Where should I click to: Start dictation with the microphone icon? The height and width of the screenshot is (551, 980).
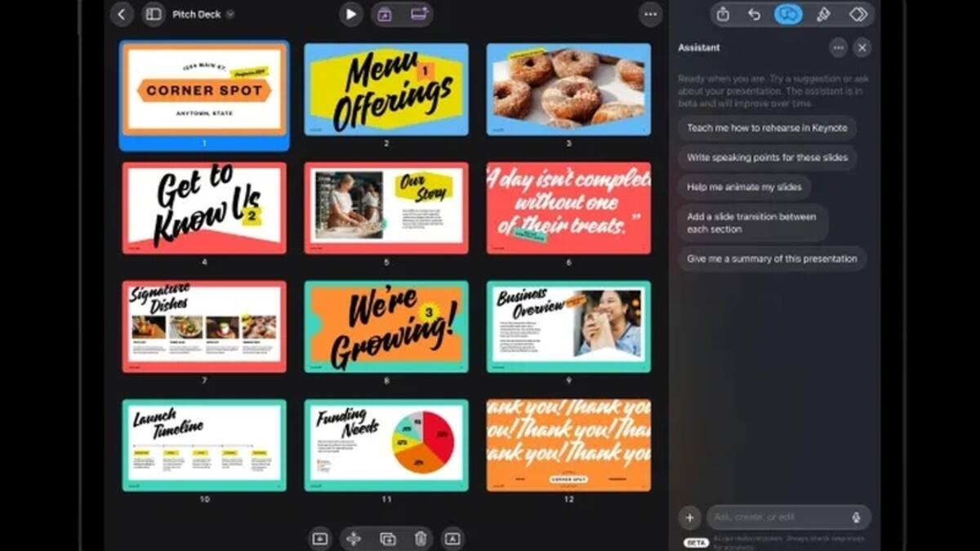click(856, 517)
